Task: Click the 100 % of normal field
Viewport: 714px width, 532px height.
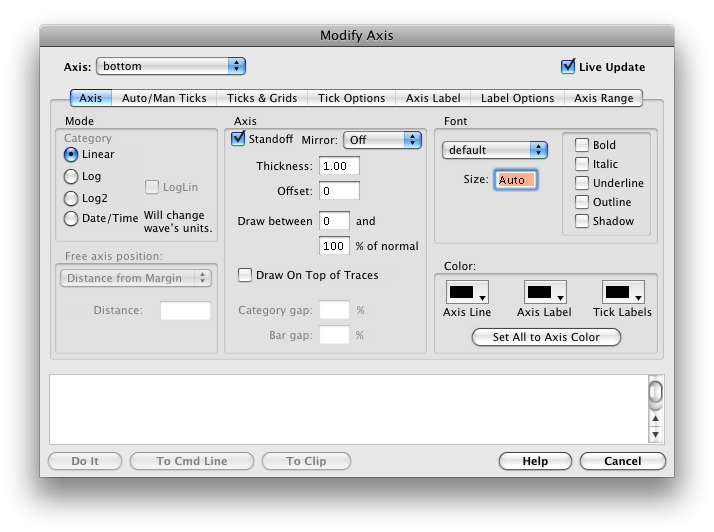Action: 334,246
